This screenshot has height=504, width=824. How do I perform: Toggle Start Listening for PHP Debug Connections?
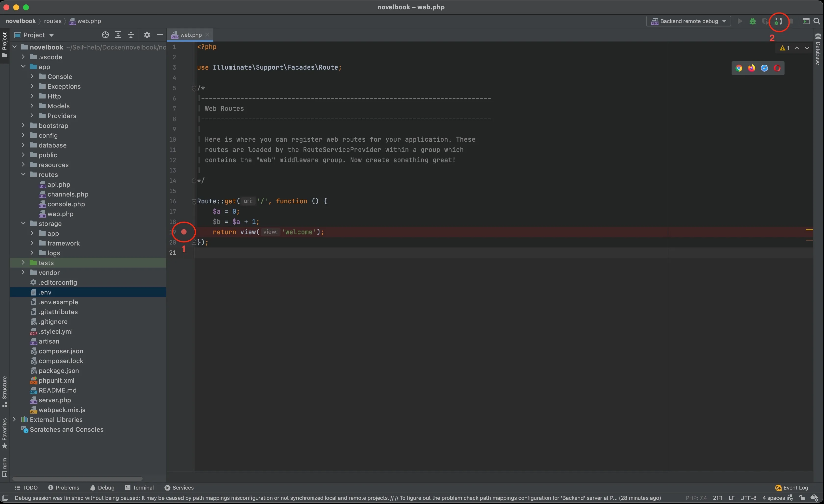778,21
